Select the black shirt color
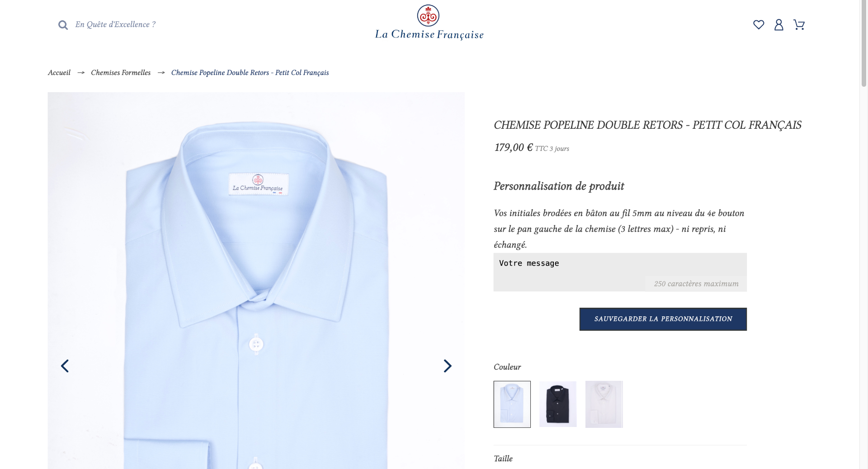This screenshot has width=868, height=469. tap(558, 404)
